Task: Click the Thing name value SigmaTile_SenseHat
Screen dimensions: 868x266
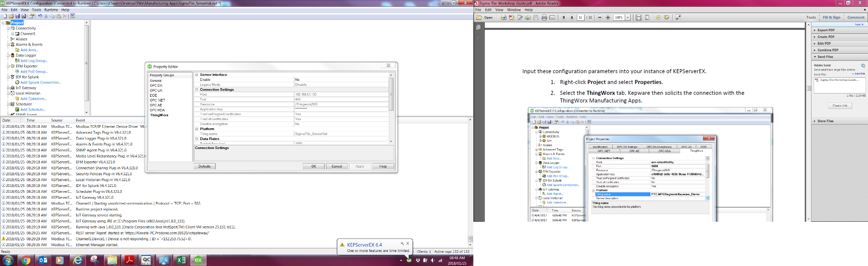Action: 341,134
